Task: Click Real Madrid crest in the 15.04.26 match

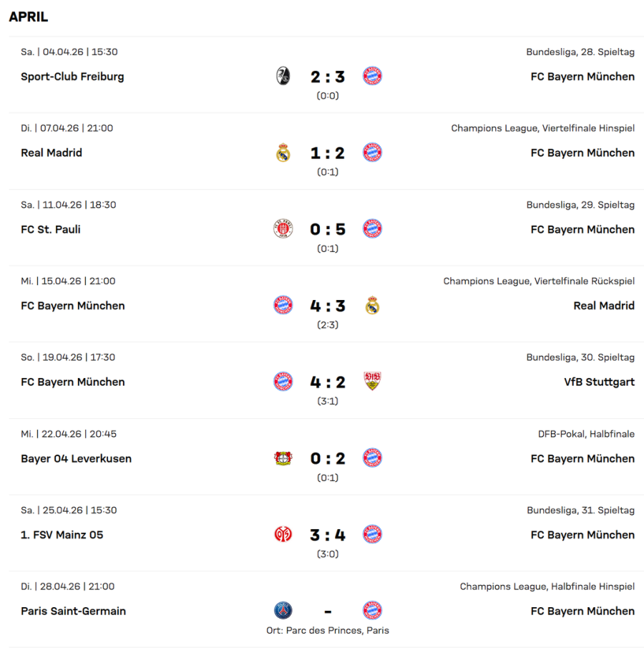Action: pyautogui.click(x=372, y=306)
